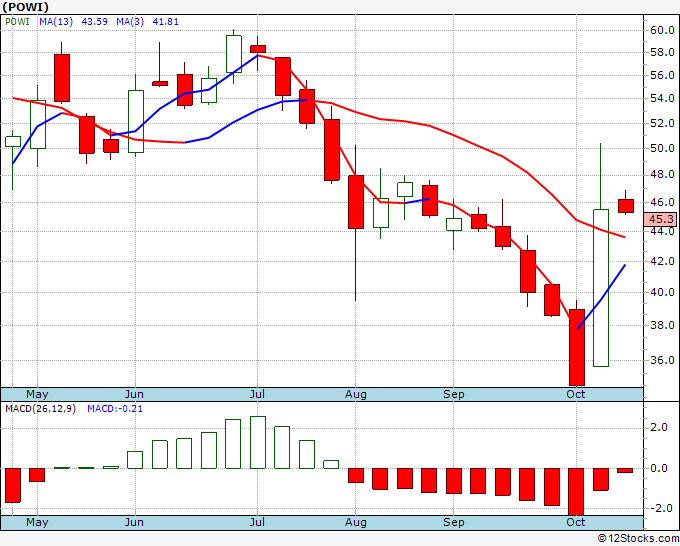Click the tallest green MACD histogram bar at July
This screenshot has width=680, height=546.
[x=258, y=442]
